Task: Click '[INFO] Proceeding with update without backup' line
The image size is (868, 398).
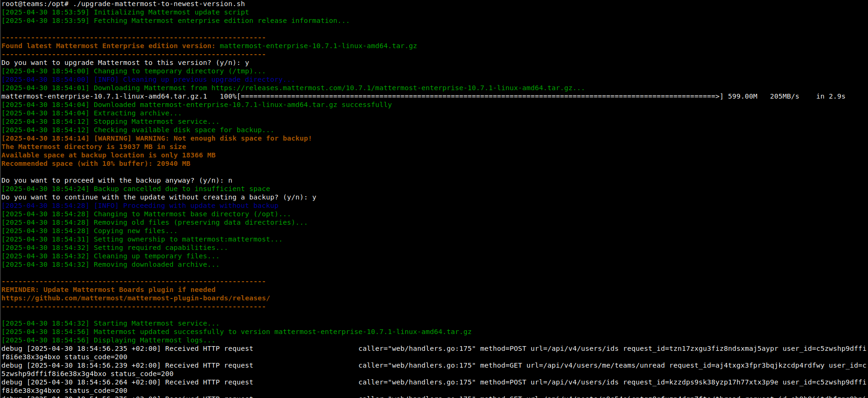Action: click(140, 206)
